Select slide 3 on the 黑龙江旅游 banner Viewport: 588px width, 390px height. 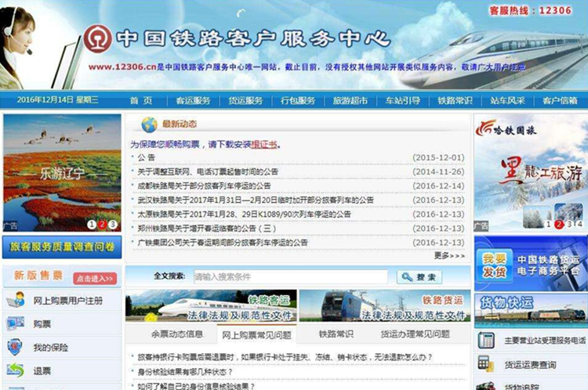pos(569,224)
